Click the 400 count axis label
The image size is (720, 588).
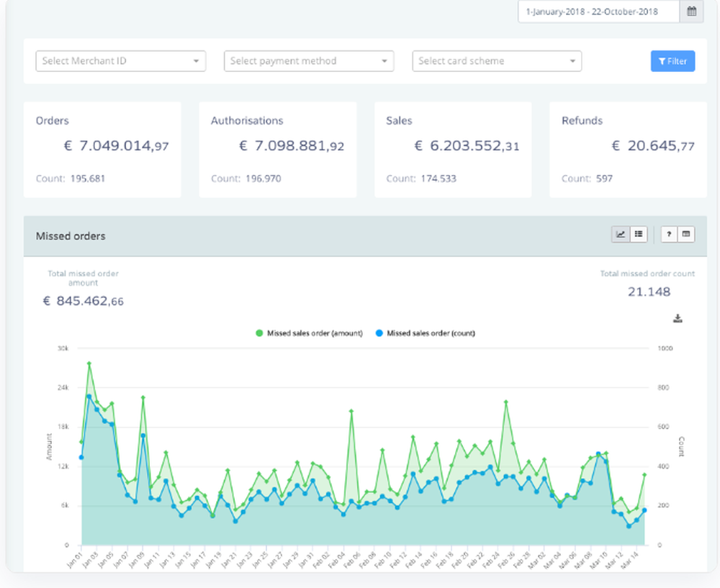[x=663, y=466]
